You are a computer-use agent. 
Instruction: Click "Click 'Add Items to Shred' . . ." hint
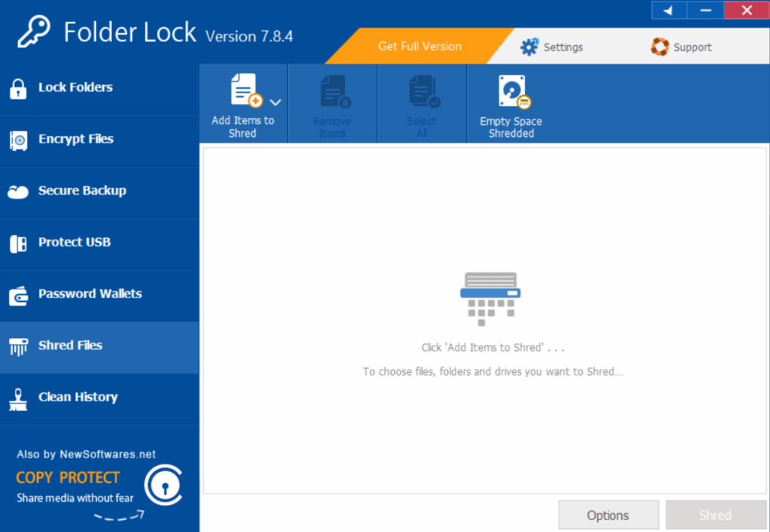(x=493, y=347)
